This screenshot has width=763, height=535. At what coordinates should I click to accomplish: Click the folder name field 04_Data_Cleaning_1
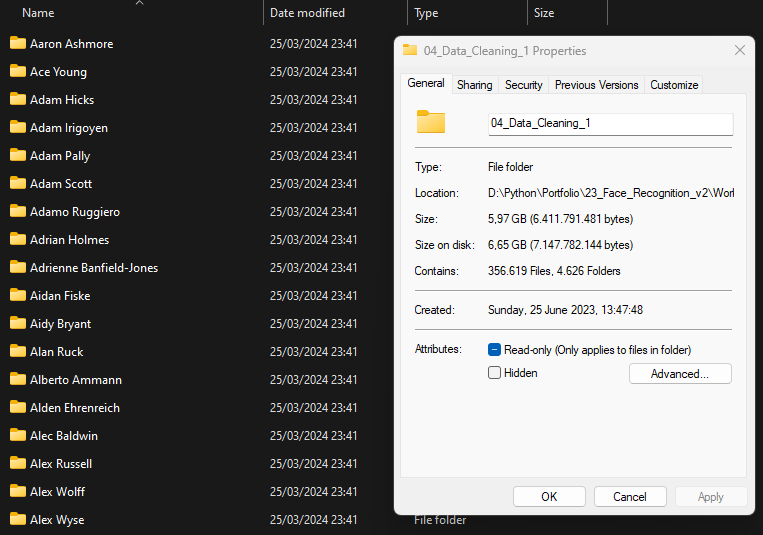pos(611,124)
